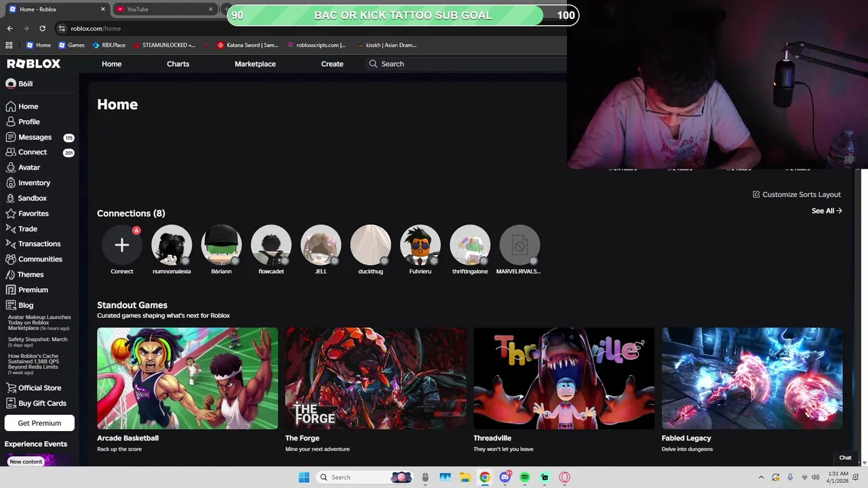This screenshot has height=488, width=868.
Task: Open Profile from the left sidebar
Action: click(22, 122)
